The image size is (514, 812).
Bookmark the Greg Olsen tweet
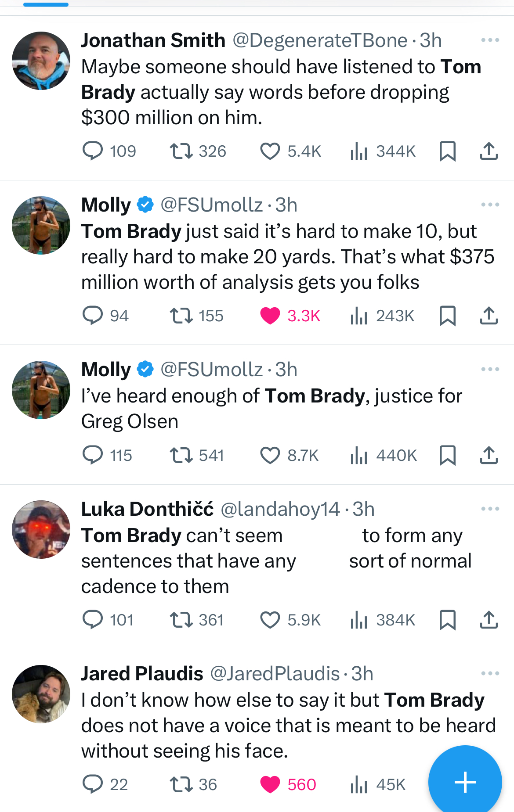tap(447, 456)
